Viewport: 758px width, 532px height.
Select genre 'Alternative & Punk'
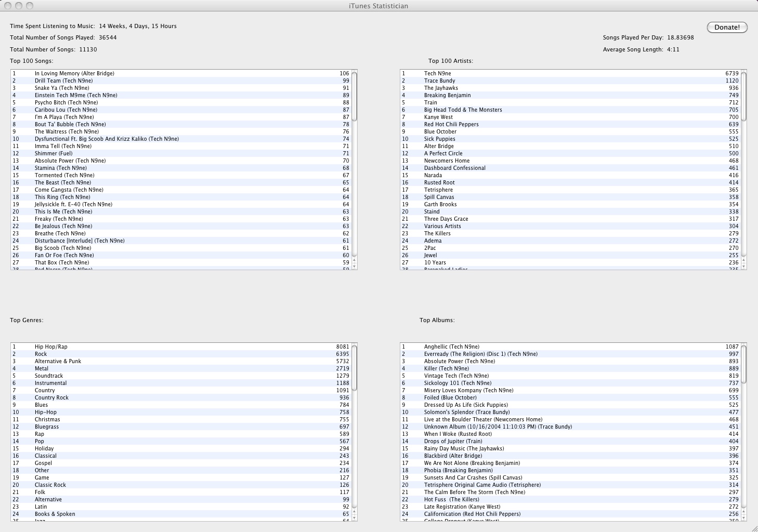coord(181,361)
